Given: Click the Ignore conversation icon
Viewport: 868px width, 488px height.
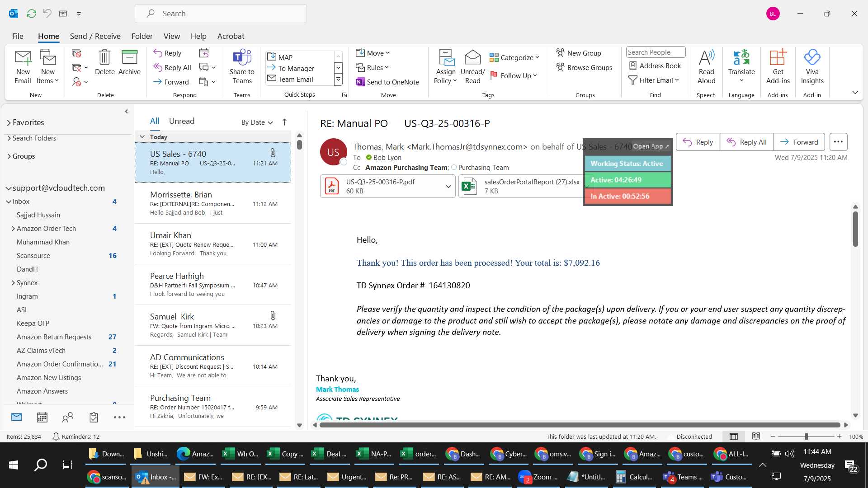Looking at the screenshot, I should click(76, 53).
